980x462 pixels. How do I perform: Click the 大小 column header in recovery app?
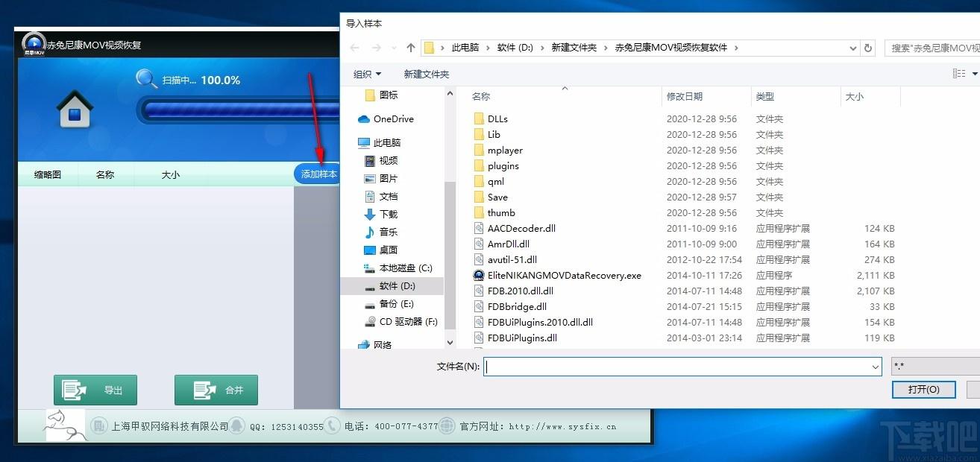(171, 175)
